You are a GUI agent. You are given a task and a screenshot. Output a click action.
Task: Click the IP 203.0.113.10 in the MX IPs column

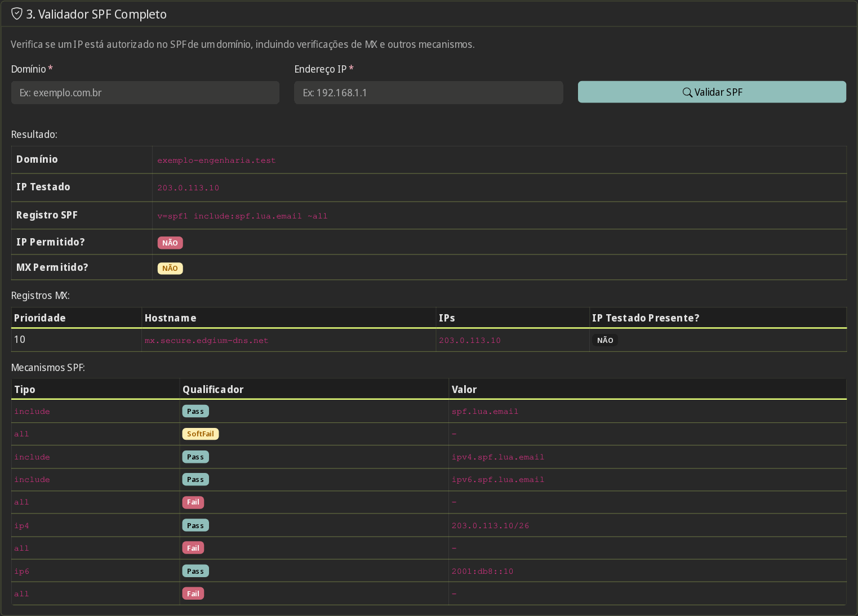coord(470,341)
